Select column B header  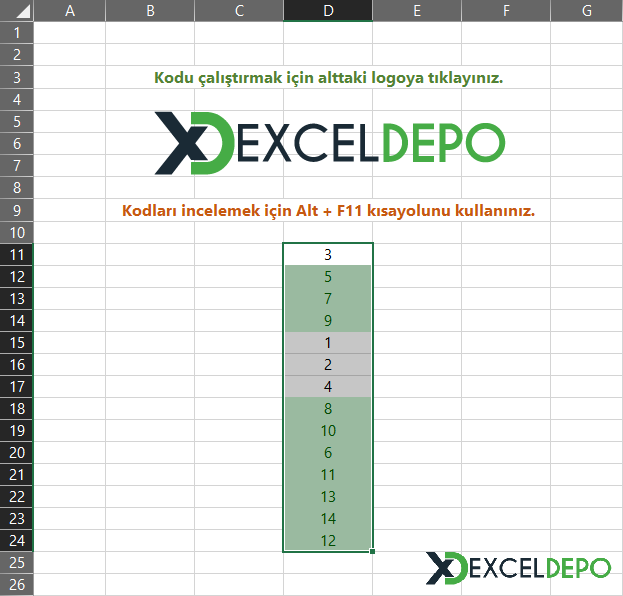tap(150, 10)
